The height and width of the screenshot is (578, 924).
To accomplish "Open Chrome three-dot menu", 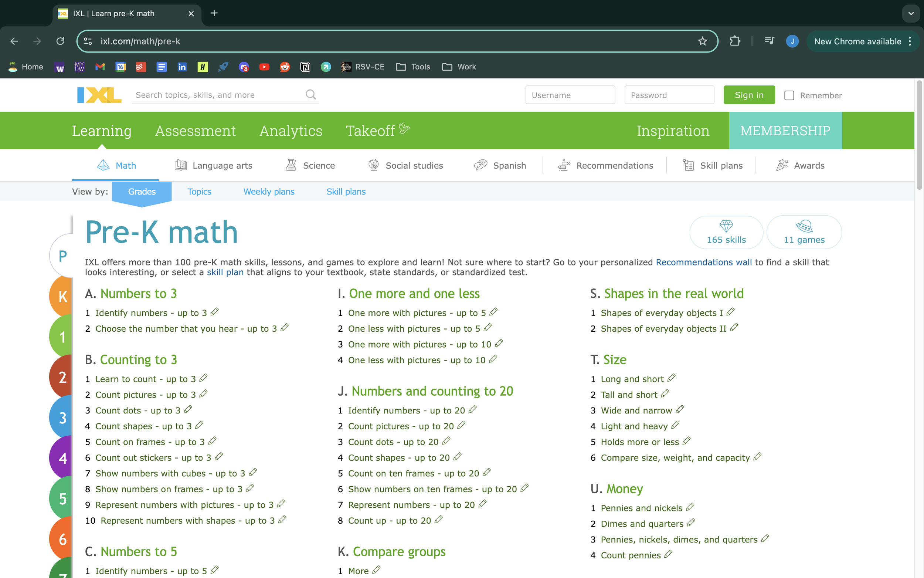I will click(910, 41).
